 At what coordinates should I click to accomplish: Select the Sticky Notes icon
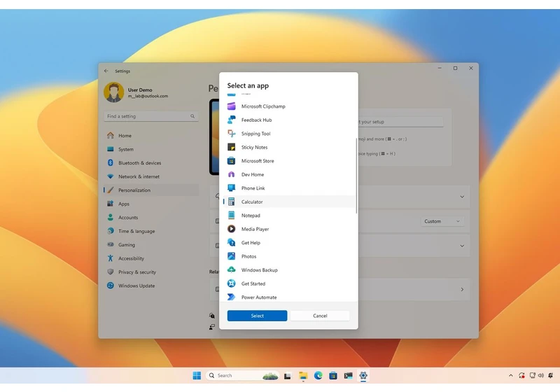click(x=232, y=147)
